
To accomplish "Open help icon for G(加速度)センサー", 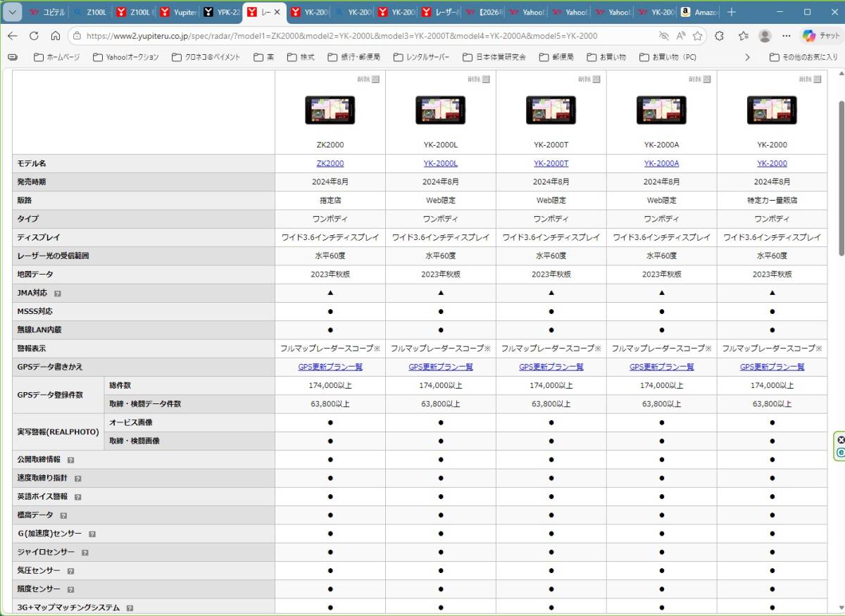I will click(x=92, y=534).
